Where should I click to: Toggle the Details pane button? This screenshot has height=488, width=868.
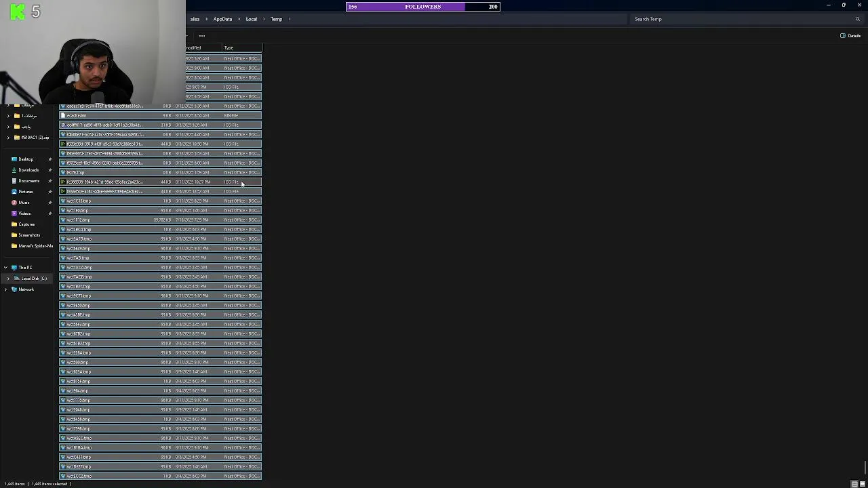[x=850, y=36]
